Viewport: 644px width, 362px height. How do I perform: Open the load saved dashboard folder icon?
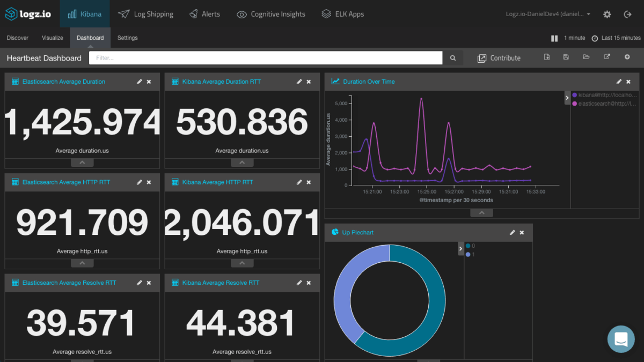(586, 57)
